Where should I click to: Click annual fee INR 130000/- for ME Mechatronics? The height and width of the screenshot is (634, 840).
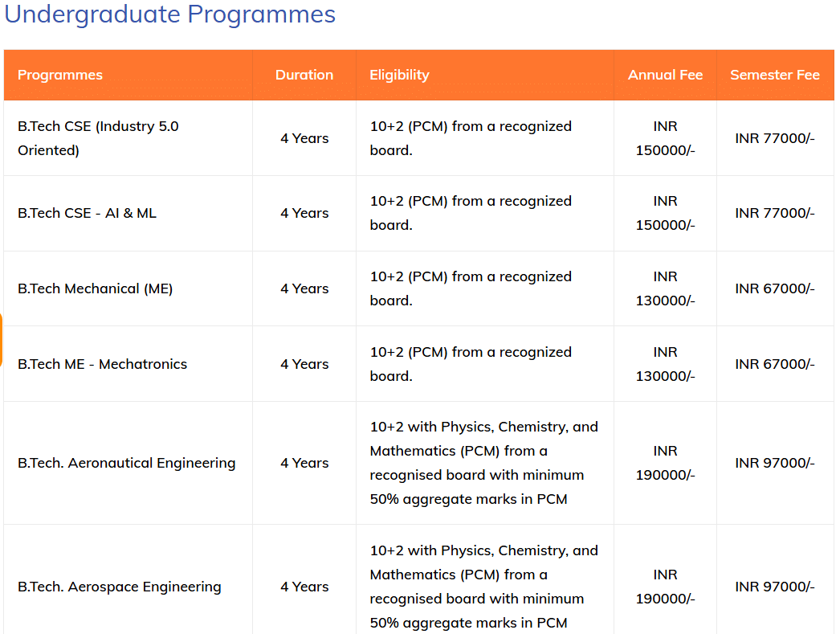pyautogui.click(x=666, y=365)
